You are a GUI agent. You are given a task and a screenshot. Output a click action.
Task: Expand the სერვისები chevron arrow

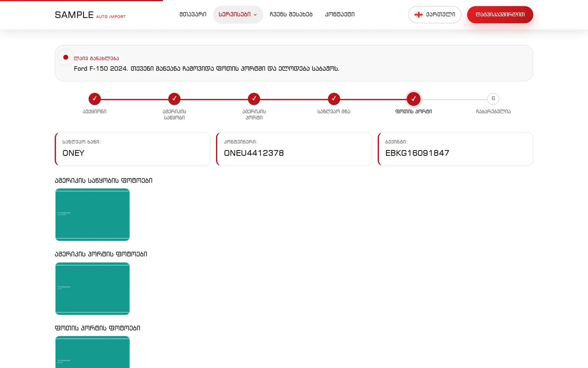(255, 15)
